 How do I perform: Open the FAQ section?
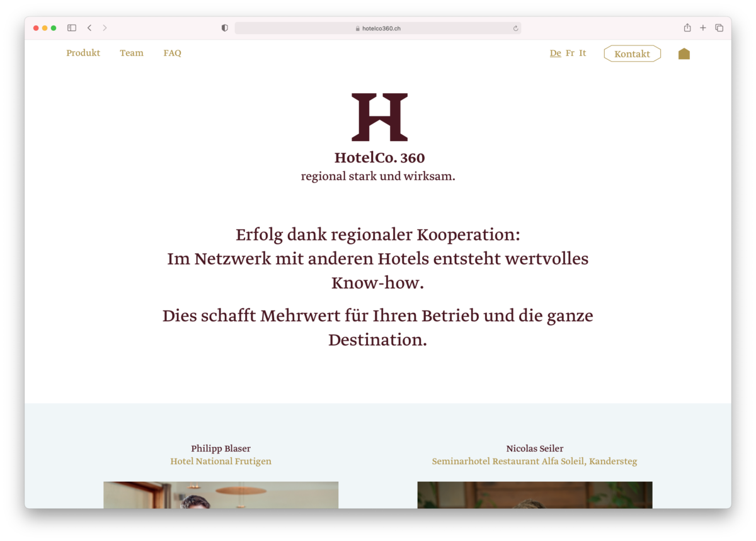172,53
